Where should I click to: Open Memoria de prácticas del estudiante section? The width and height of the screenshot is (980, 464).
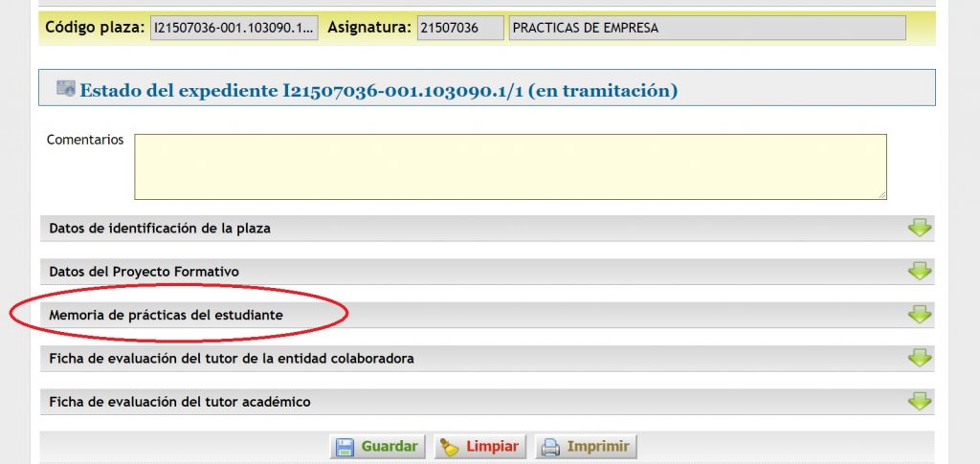(487, 316)
